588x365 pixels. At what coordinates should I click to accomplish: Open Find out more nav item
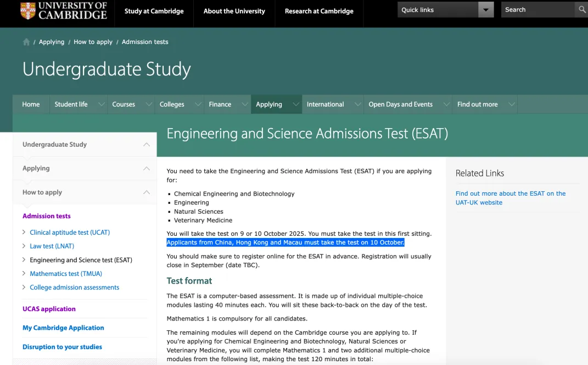[478, 104]
